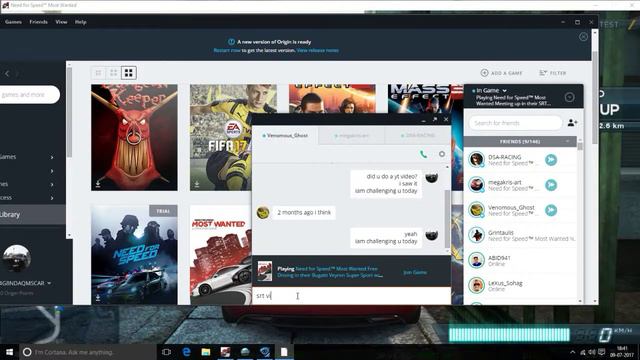Open the Need for Speed trial tile
Viewport: 640px width, 360px height.
[x=134, y=255]
